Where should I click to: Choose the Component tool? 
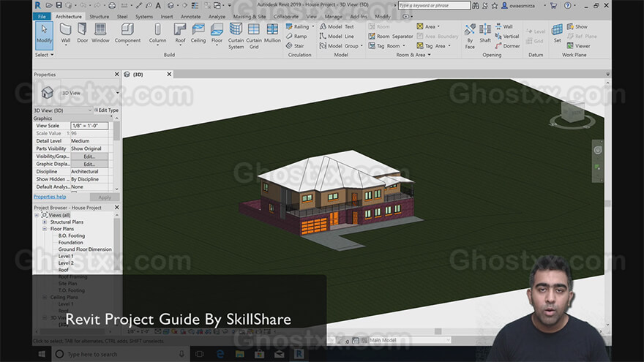(127, 34)
